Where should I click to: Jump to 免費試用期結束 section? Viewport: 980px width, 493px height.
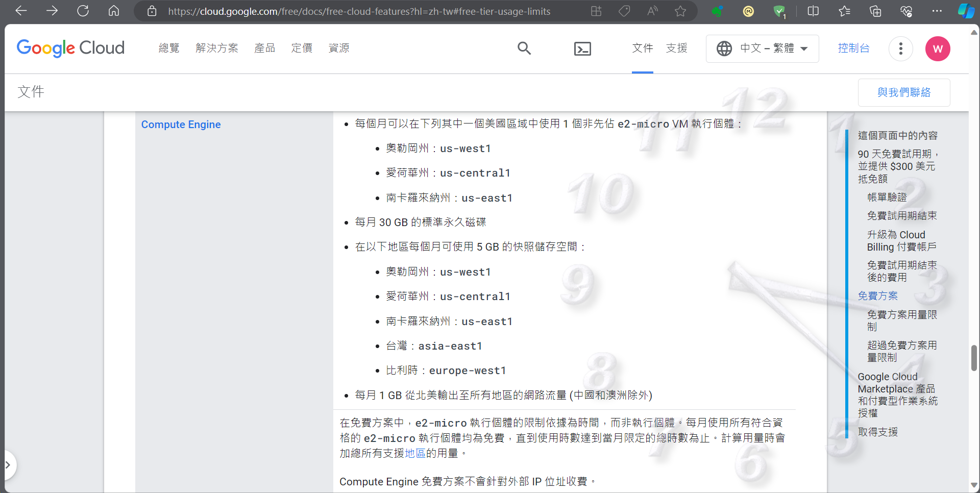[x=902, y=216]
